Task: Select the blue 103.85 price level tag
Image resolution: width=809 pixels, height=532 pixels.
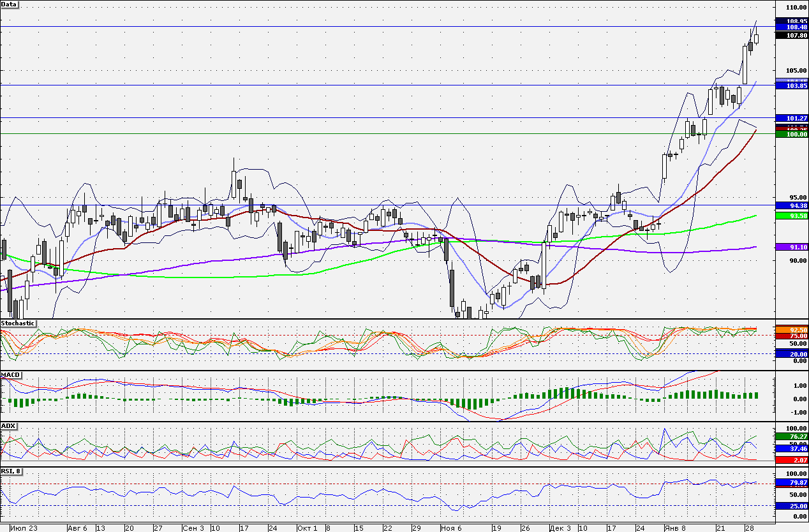Action: 791,85
